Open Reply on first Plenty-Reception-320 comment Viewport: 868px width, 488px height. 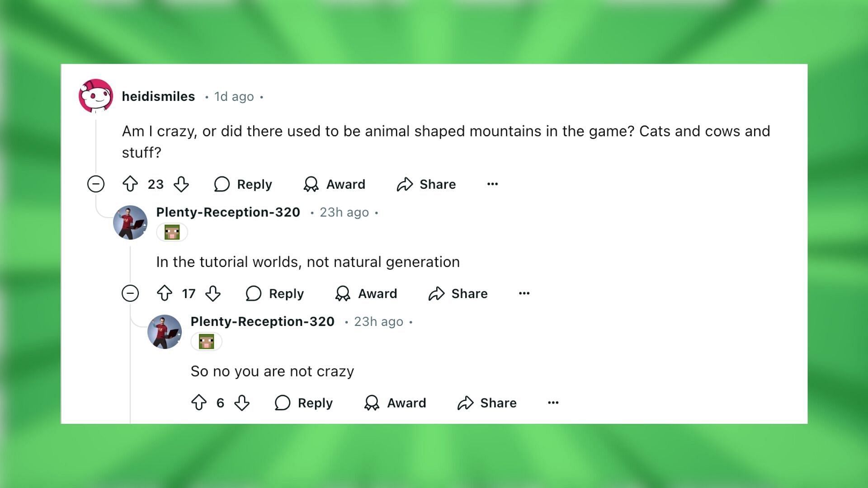(275, 293)
